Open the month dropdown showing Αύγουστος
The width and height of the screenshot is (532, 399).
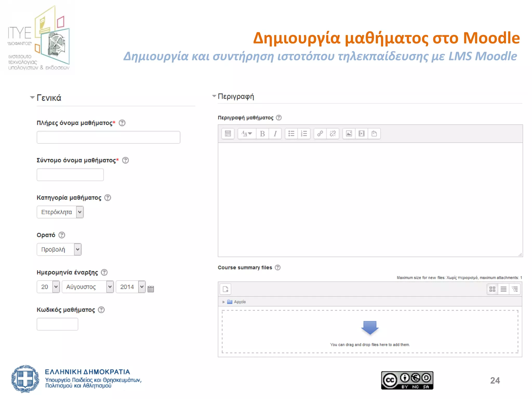(x=88, y=287)
